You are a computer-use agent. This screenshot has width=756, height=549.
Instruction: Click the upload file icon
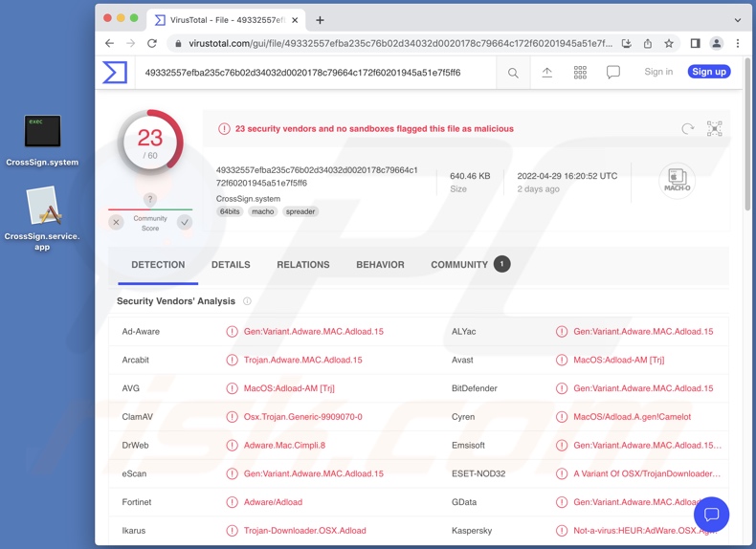coord(547,73)
